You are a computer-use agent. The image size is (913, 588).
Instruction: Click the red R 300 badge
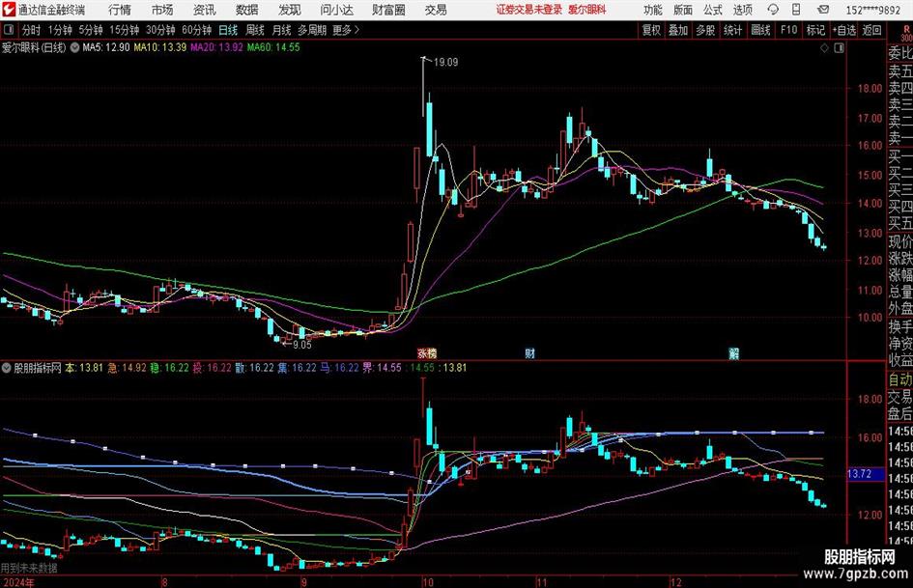(x=906, y=33)
